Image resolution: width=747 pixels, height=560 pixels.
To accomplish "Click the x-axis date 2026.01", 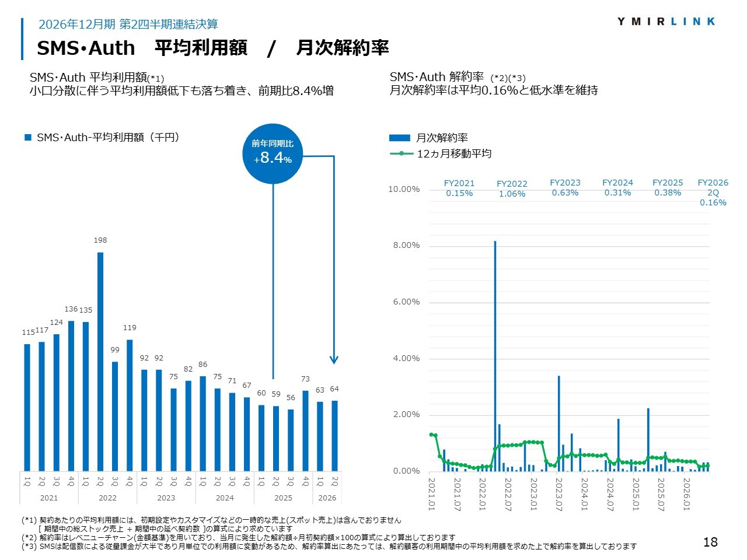I will click(686, 494).
